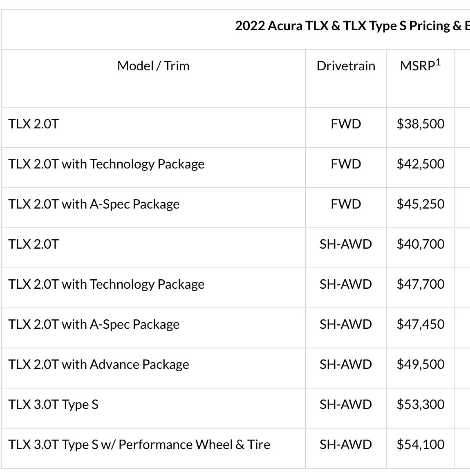The image size is (470, 476).
Task: Click SH-AWD Technology Package model name
Action: [x=106, y=284]
